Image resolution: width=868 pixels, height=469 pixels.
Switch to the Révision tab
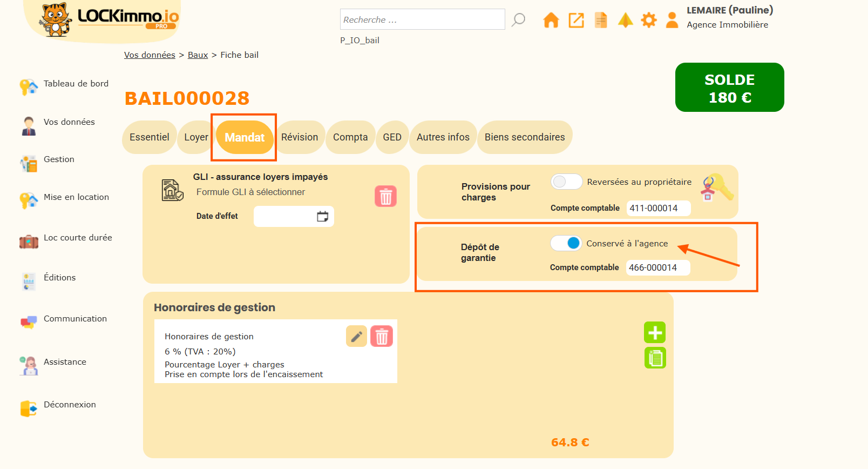pyautogui.click(x=300, y=137)
